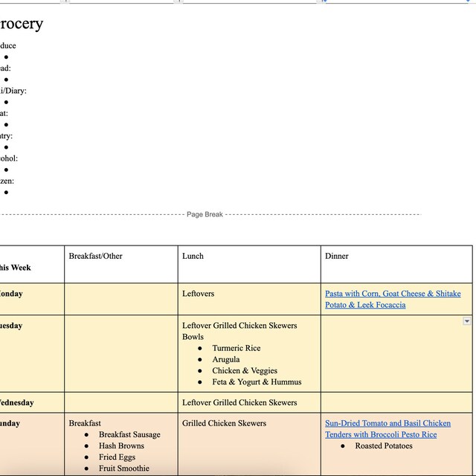Click the Breakfast/Other column header

click(95, 256)
